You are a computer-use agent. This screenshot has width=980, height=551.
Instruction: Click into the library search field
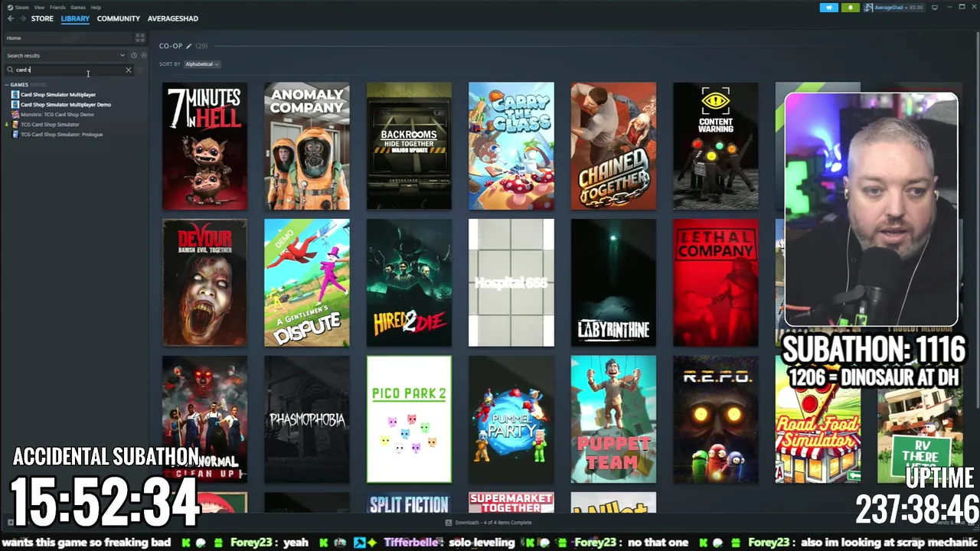(x=67, y=70)
